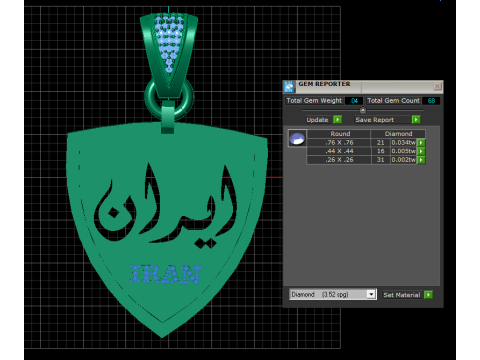Click the gem count 16 cell
This screenshot has height=360, width=480.
pyautogui.click(x=381, y=151)
